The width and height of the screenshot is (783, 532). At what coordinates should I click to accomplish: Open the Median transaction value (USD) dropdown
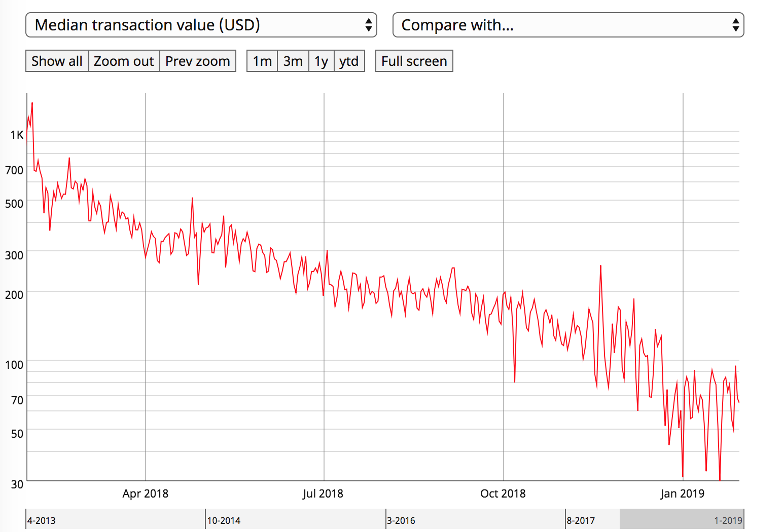(201, 25)
